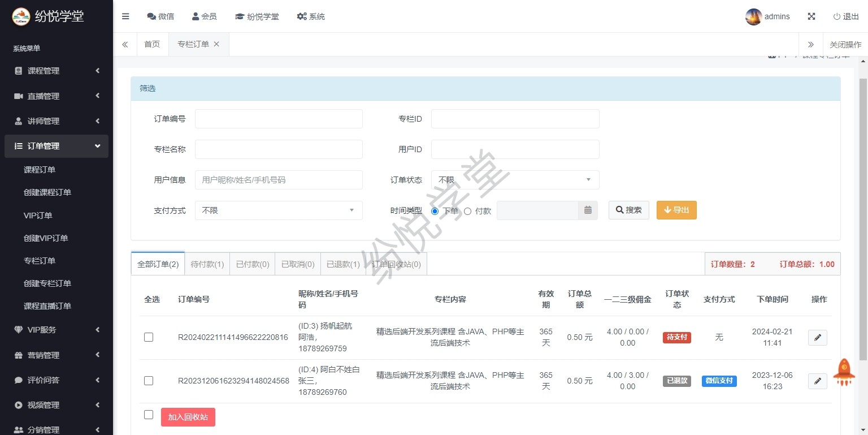Switch to the 待付款(1) tab
Viewport: 868px width, 435px height.
pos(207,264)
